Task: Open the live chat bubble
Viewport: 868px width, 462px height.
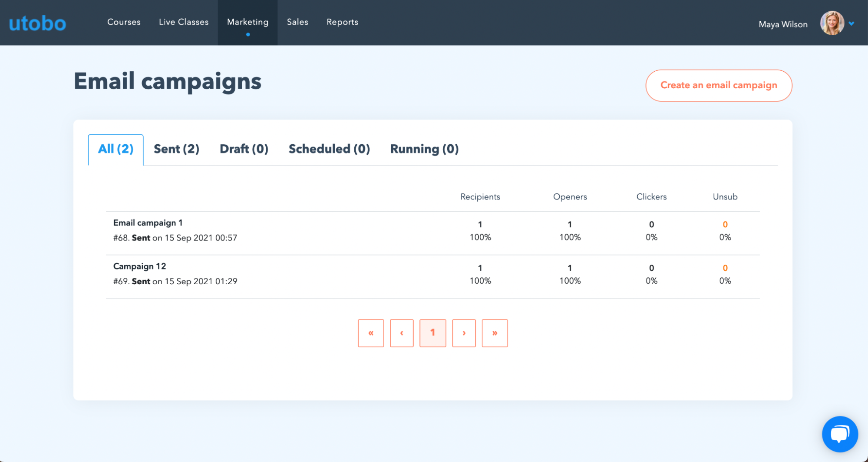Action: point(840,434)
